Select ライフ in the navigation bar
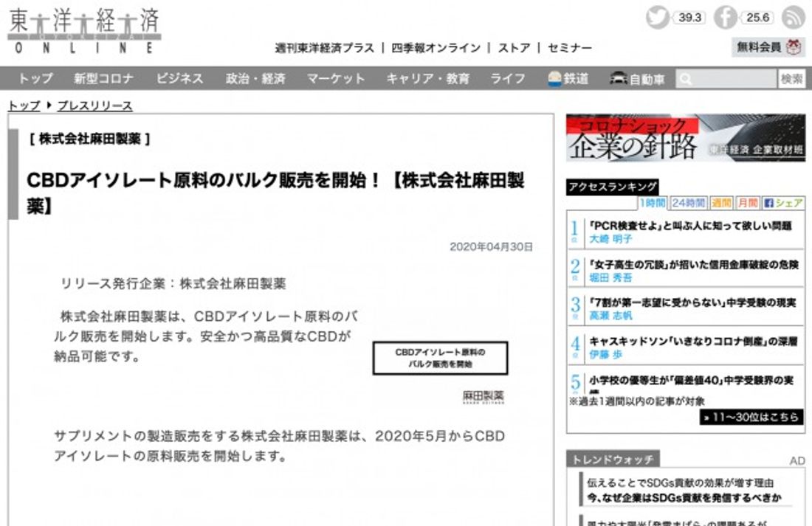Screen dimensions: 812x526 [x=508, y=79]
